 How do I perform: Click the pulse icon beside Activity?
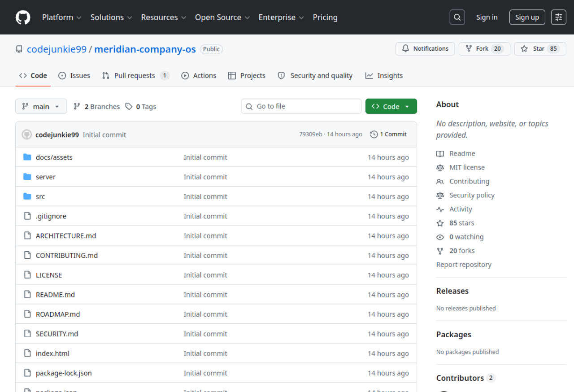pos(440,209)
